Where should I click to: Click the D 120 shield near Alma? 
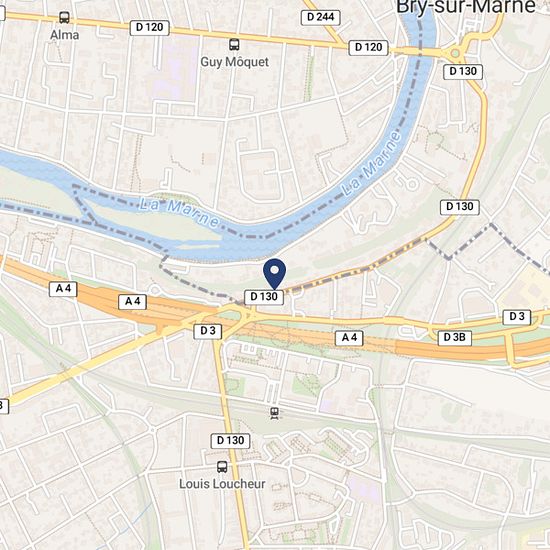pyautogui.click(x=149, y=27)
